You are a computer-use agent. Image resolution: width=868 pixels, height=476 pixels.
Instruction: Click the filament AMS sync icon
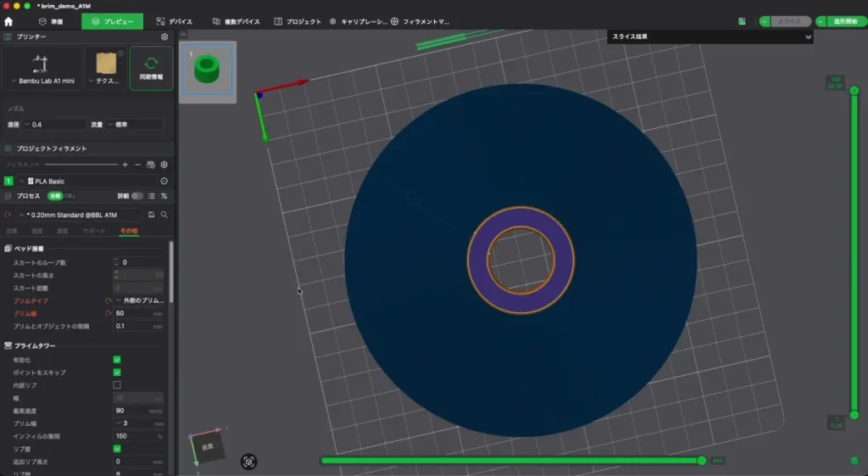(151, 165)
